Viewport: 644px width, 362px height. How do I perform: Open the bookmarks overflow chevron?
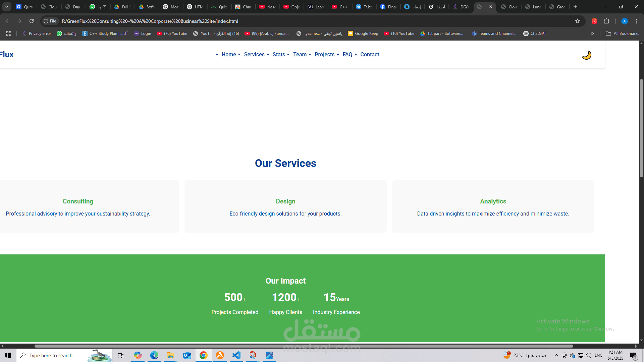(592, 33)
